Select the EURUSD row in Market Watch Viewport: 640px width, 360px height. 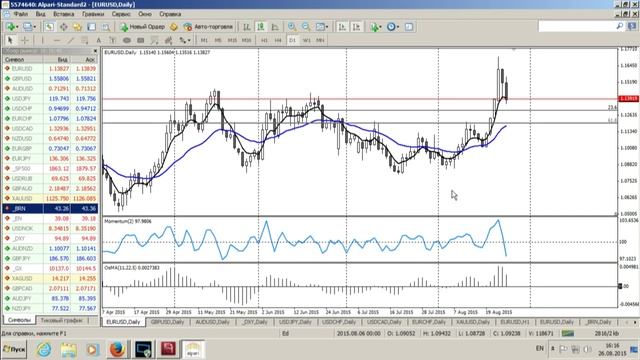point(50,69)
